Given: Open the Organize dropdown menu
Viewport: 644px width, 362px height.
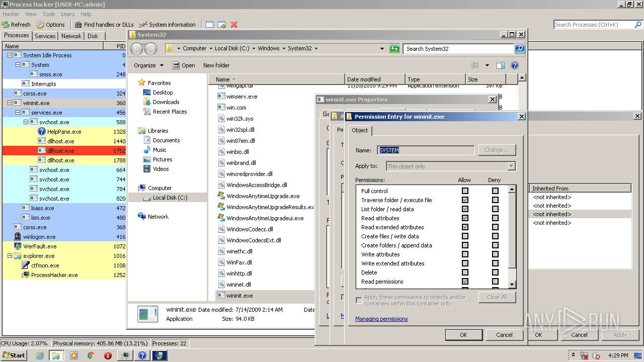Looking at the screenshot, I should click(x=148, y=65).
